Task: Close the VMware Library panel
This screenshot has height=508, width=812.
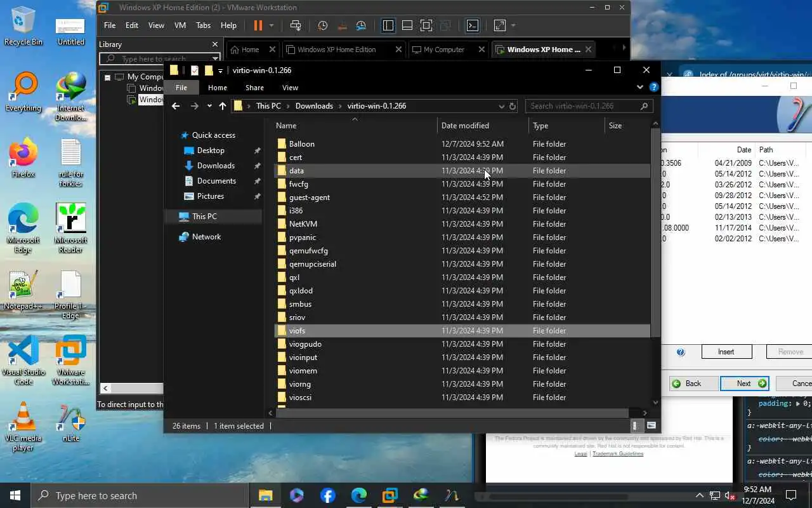Action: [x=215, y=44]
